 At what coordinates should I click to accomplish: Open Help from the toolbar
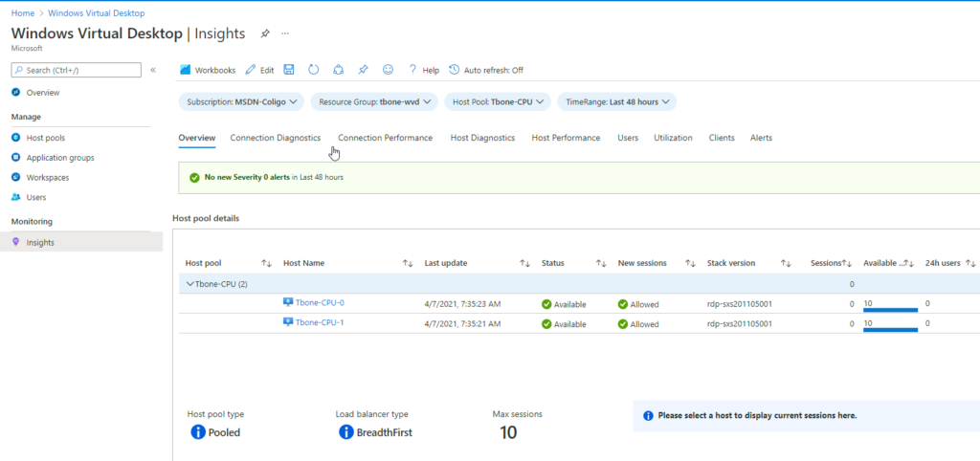pos(424,70)
